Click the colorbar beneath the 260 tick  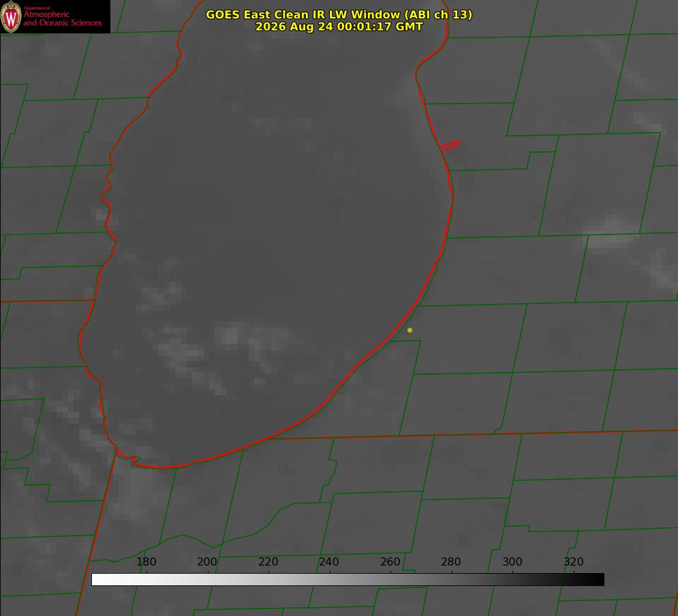click(x=390, y=580)
